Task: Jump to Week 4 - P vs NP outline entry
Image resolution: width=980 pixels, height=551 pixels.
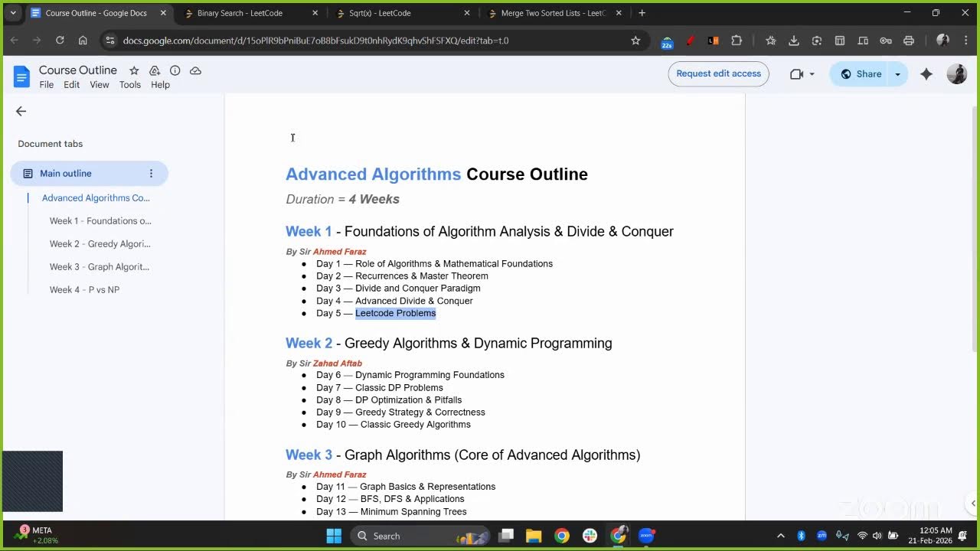Action: [84, 290]
